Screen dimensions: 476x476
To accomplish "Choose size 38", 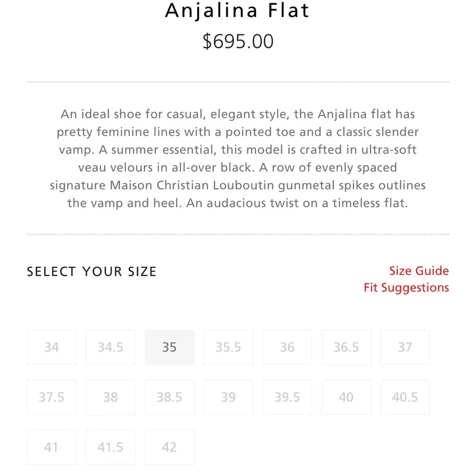I will [110, 397].
